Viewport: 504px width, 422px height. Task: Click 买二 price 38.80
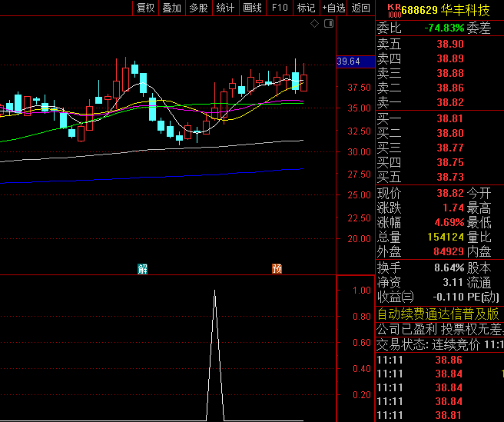pos(450,133)
